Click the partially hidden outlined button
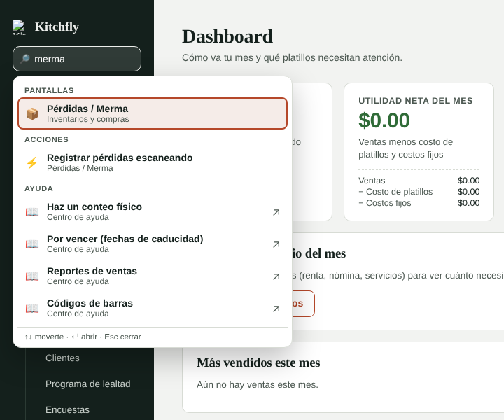The image size is (504, 420). (303, 304)
